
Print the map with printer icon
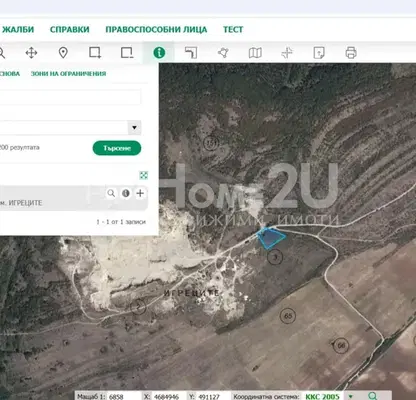[351, 53]
